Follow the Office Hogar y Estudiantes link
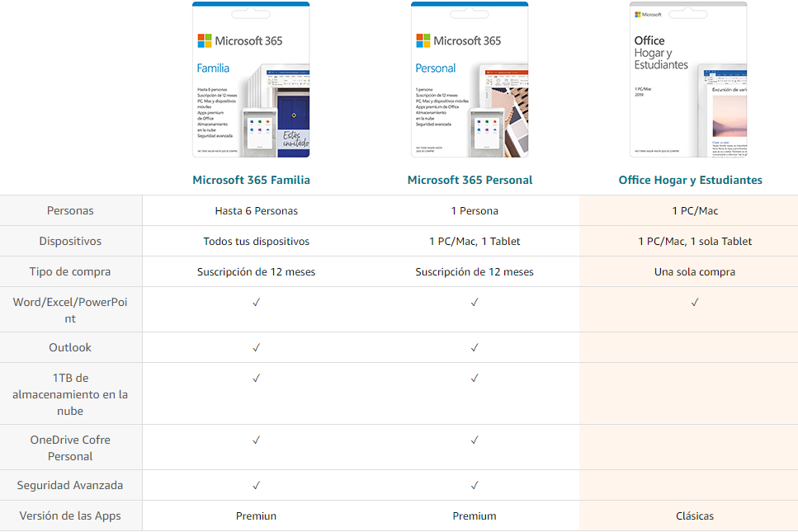Image resolution: width=798 pixels, height=532 pixels. pos(690,180)
